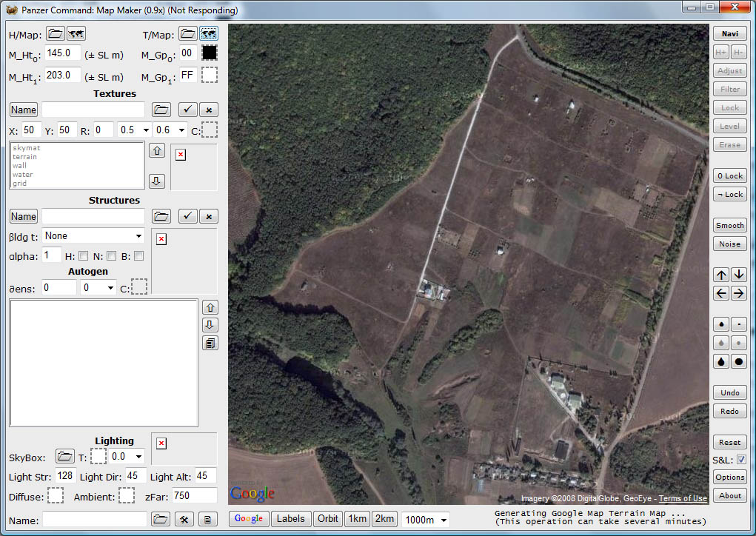Move structure up in the Autogen list

pos(210,307)
